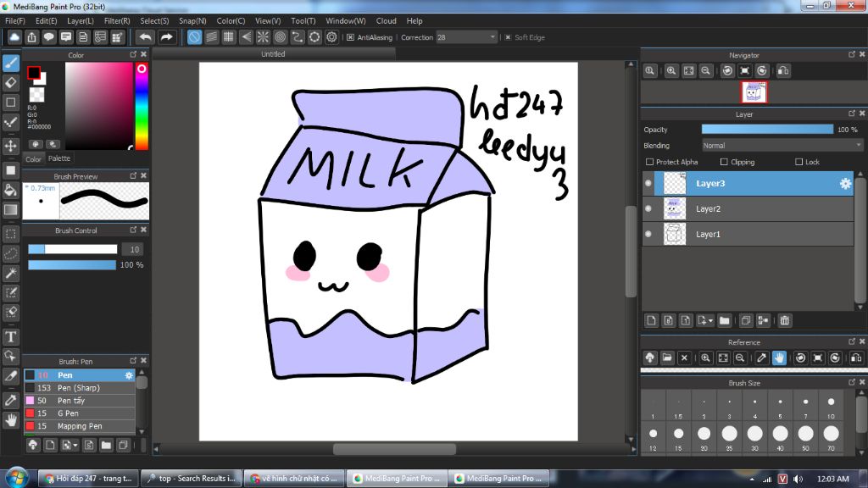Open Layer3 settings gear

pyautogui.click(x=845, y=184)
